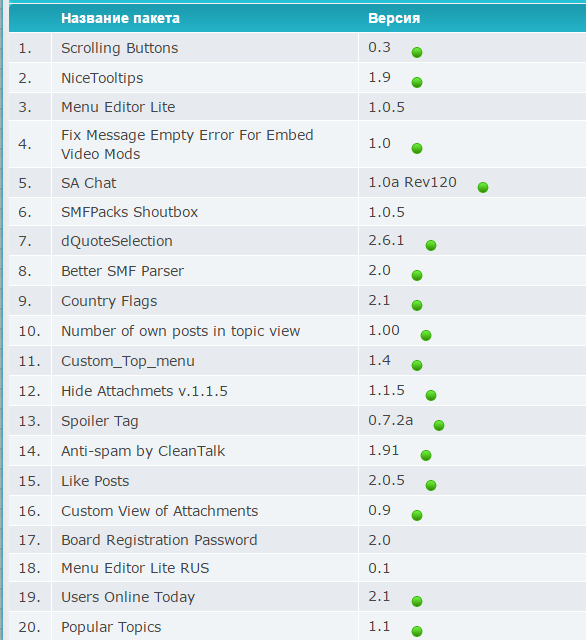
Task: Click the green dot for Spoiler Tag version
Action: click(439, 425)
